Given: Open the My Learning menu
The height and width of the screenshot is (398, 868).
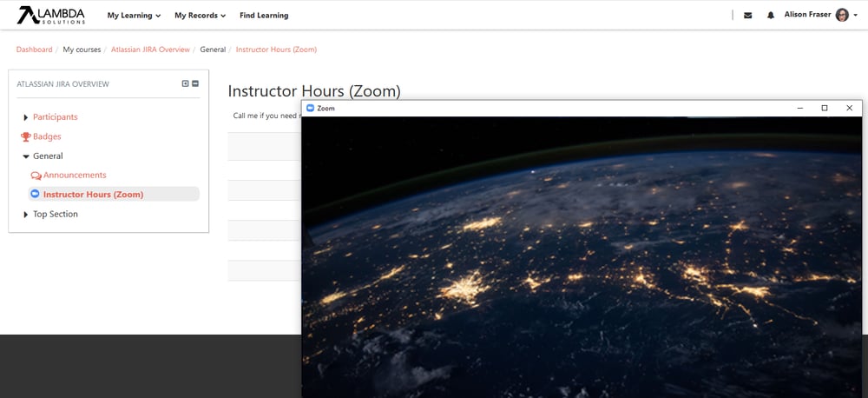Looking at the screenshot, I should pyautogui.click(x=134, y=16).
